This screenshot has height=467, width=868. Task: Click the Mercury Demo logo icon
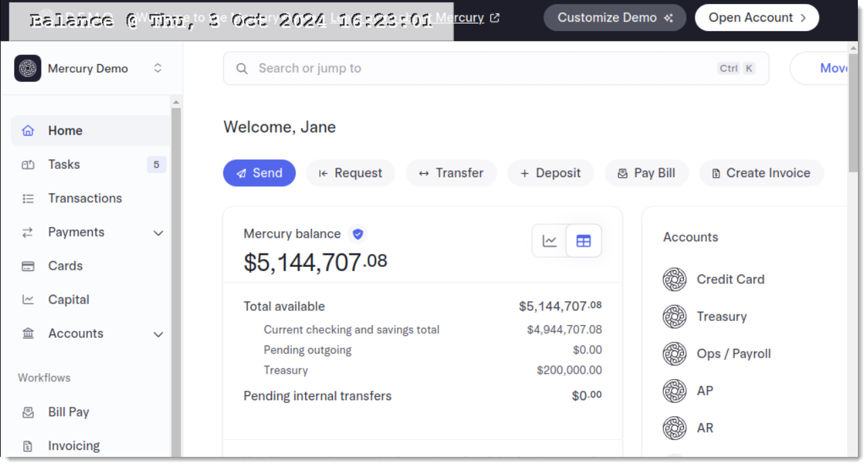coord(28,68)
